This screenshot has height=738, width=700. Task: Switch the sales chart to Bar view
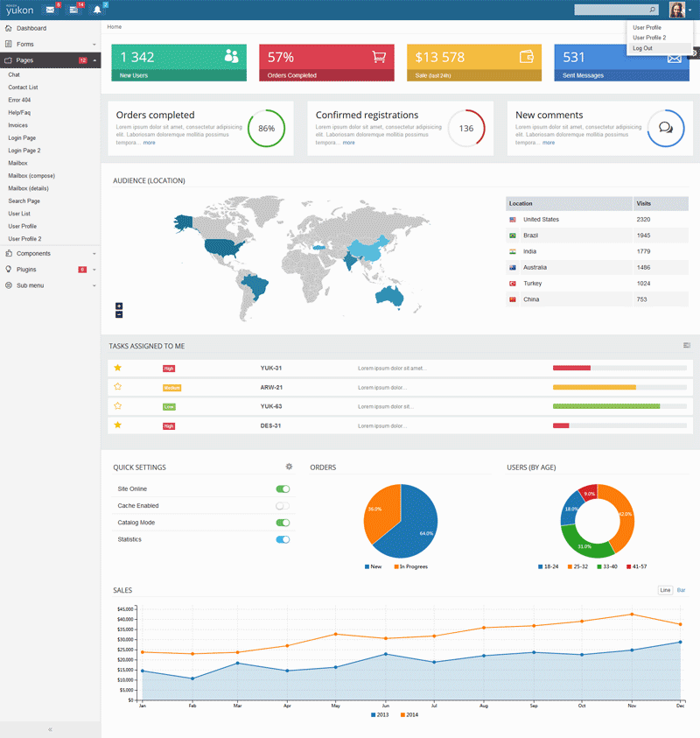[x=681, y=589]
